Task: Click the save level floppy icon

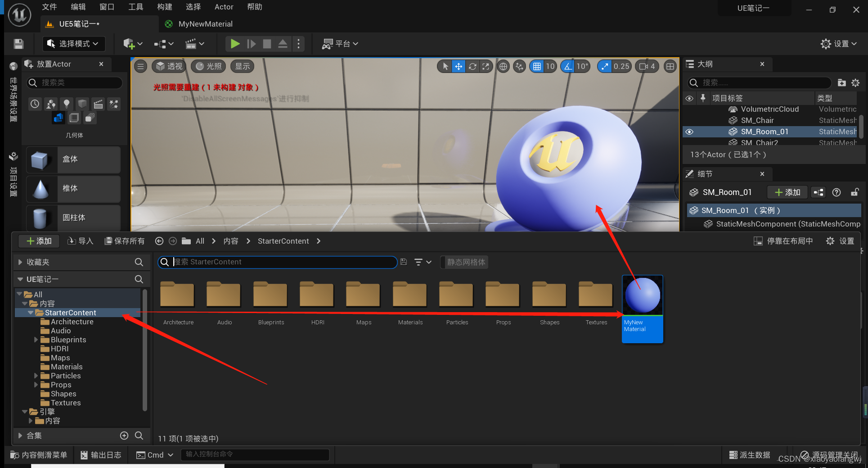Action: 18,44
